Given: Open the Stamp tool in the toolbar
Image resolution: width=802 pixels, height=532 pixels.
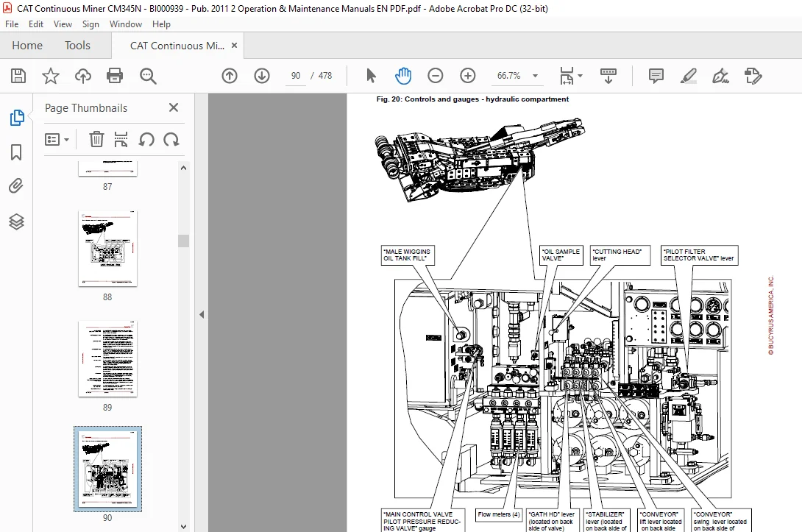Looking at the screenshot, I should coord(753,76).
